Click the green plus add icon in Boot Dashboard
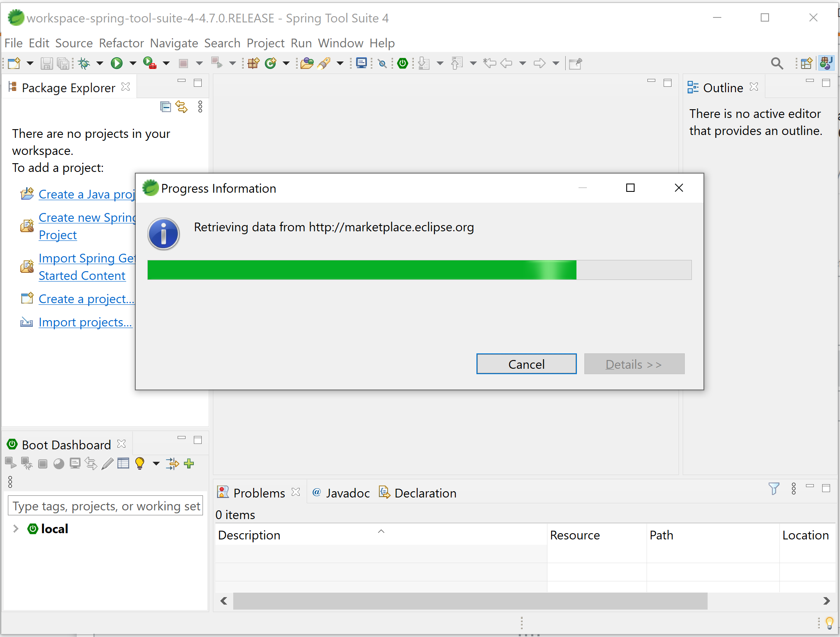This screenshot has height=637, width=840. pos(189,463)
